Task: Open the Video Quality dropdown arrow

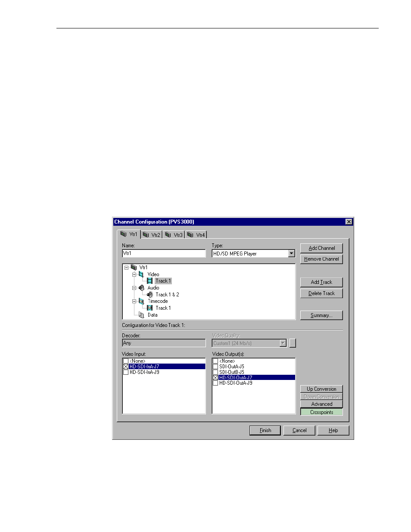Action: tap(283, 343)
